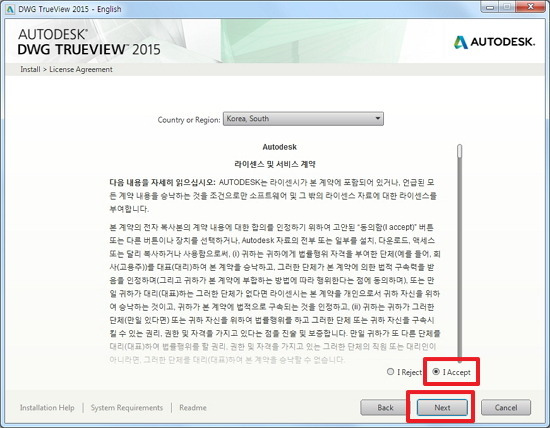This screenshot has height=428, width=550.
Task: Click the DWG TrueView title bar icon
Action: tap(10, 9)
